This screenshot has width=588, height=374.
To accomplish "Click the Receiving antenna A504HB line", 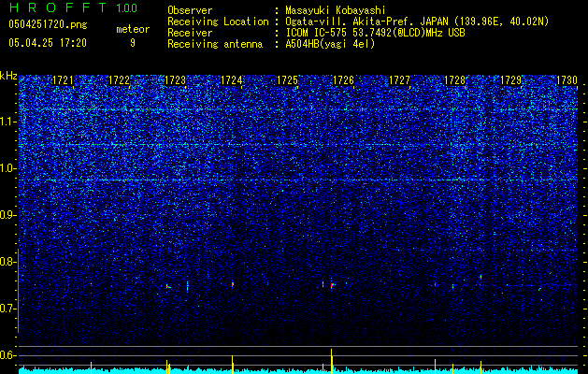I will [x=271, y=44].
